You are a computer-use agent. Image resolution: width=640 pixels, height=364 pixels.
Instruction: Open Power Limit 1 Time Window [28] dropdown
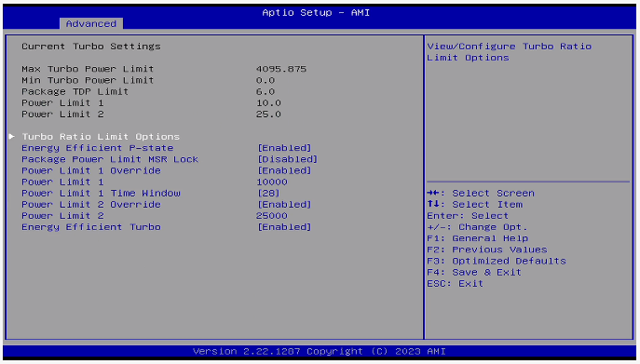pyautogui.click(x=268, y=193)
